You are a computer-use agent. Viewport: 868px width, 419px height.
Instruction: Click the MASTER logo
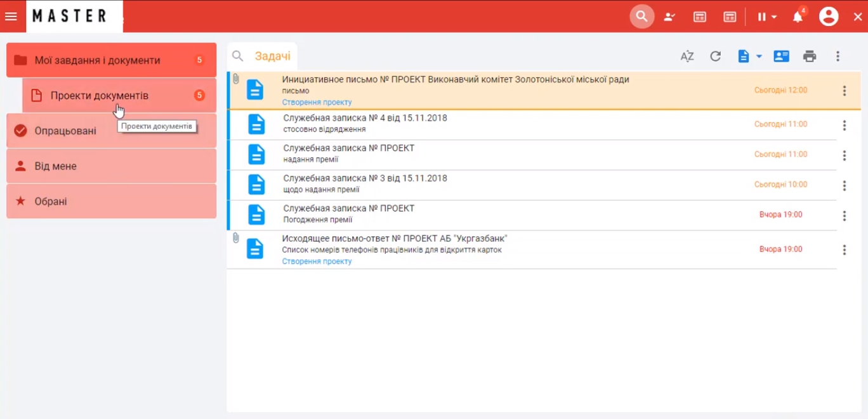coord(74,17)
